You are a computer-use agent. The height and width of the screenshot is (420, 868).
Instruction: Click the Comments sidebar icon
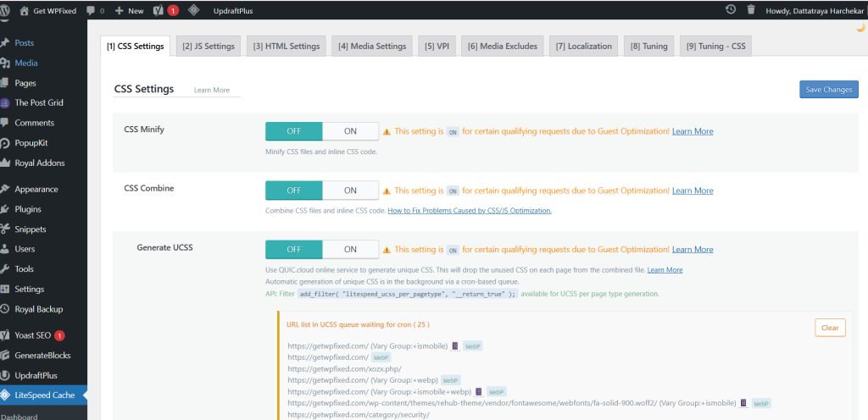point(5,123)
